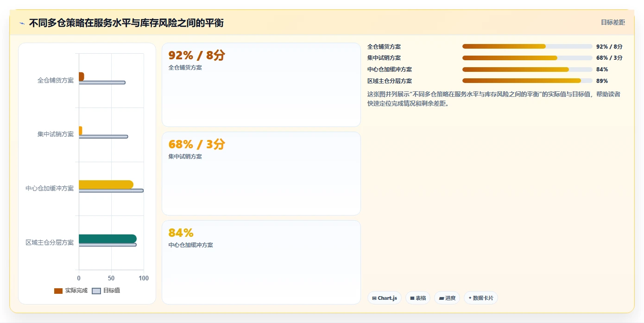Click the yellow 中心仓加缓冲方案 actual bar

106,184
